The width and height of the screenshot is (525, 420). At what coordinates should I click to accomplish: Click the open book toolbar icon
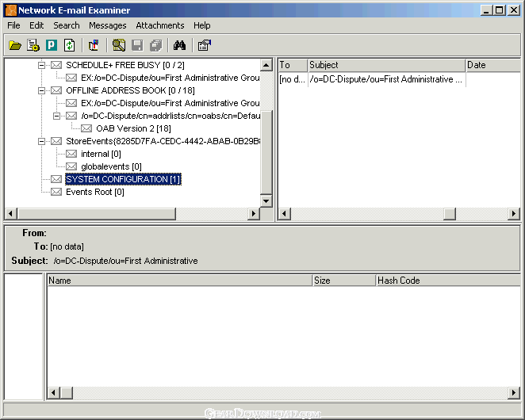(94, 45)
